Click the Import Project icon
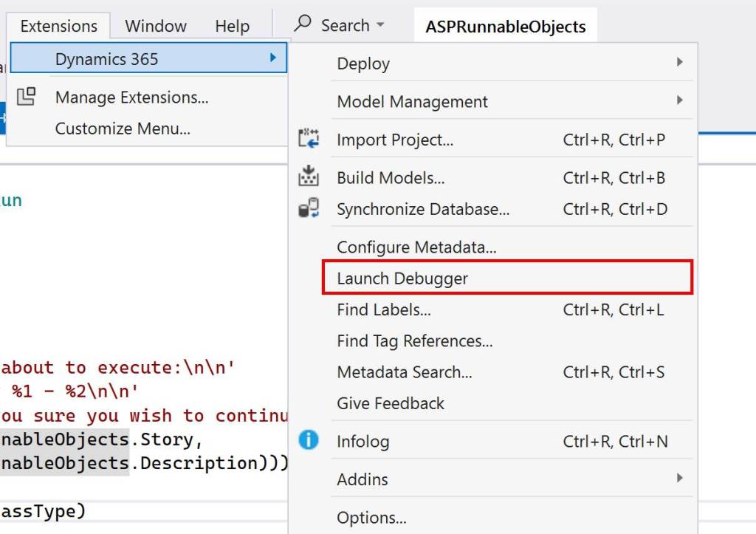The image size is (756, 534). click(308, 139)
